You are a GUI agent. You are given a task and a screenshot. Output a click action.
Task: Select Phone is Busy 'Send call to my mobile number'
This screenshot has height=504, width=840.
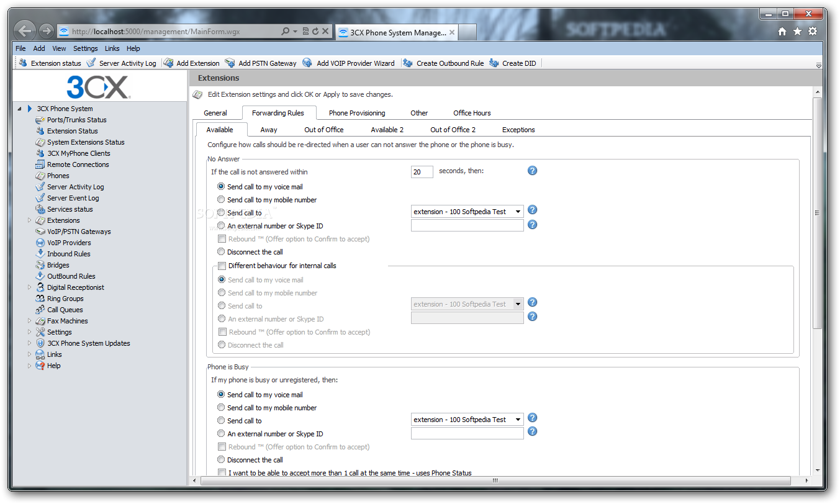(221, 407)
